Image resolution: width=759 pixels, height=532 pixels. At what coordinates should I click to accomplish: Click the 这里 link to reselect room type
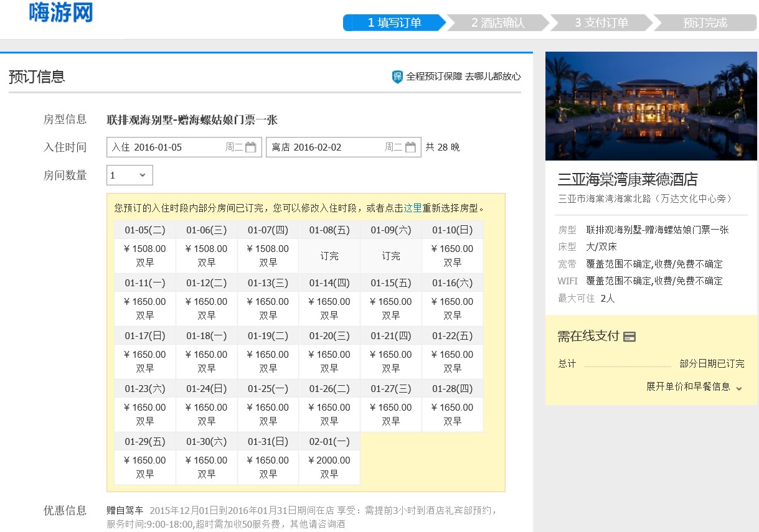(x=413, y=208)
